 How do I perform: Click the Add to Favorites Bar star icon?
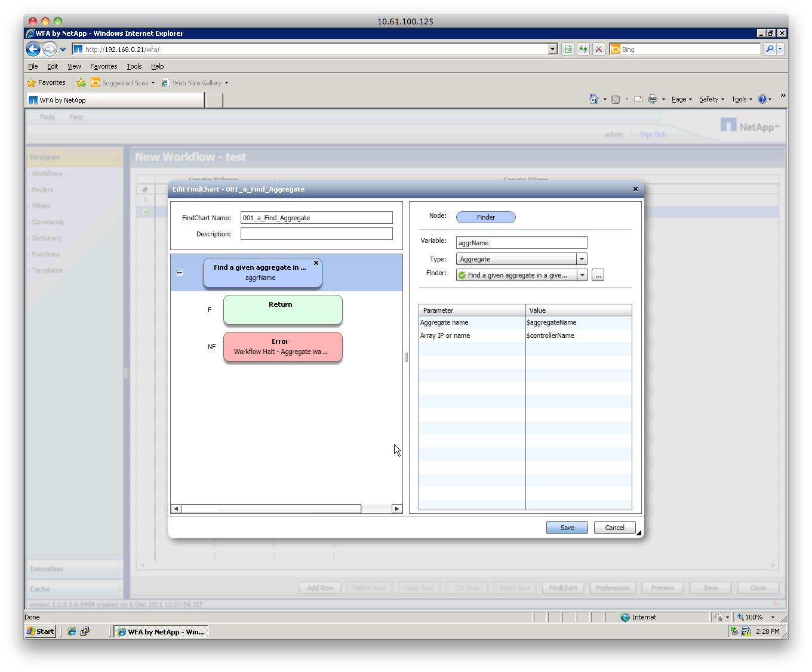(x=81, y=83)
